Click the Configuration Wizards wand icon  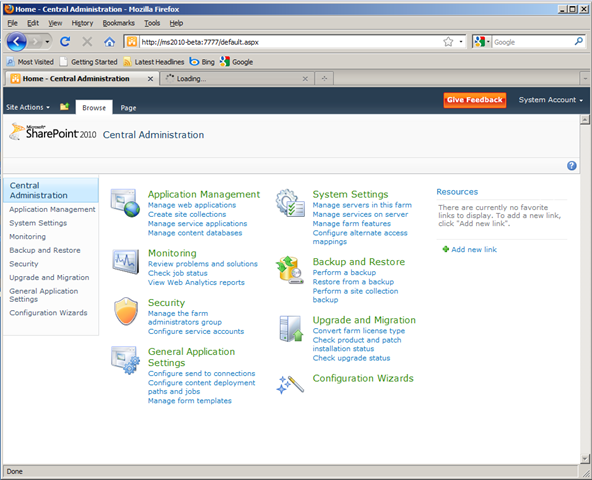(290, 384)
